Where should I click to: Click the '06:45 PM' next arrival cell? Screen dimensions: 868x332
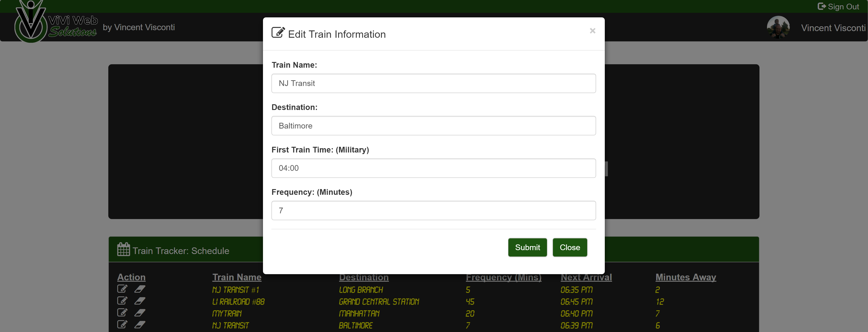tap(576, 302)
